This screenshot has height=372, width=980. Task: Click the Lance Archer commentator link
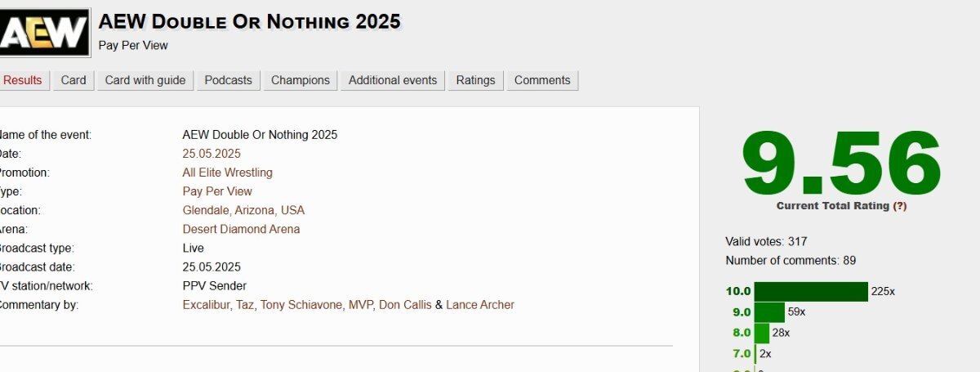[480, 305]
